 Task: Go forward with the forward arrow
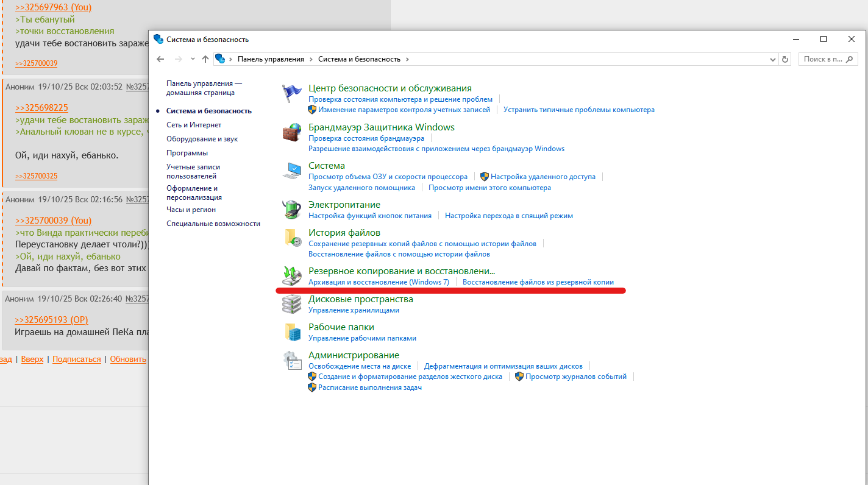178,59
